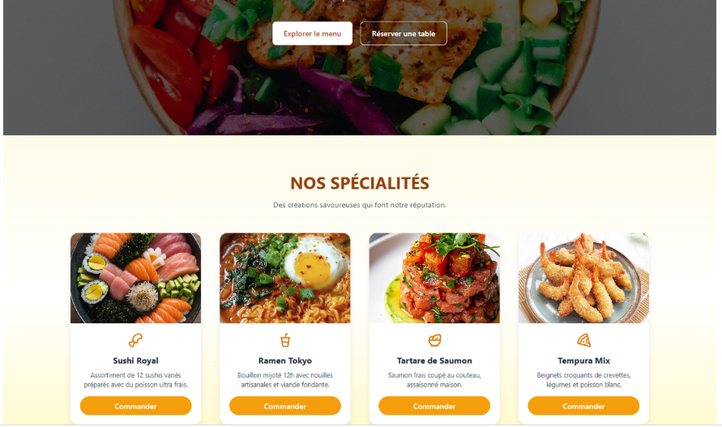Screen dimensions: 722x427
Task: Click the Ramen Tokyo card title
Action: point(285,361)
